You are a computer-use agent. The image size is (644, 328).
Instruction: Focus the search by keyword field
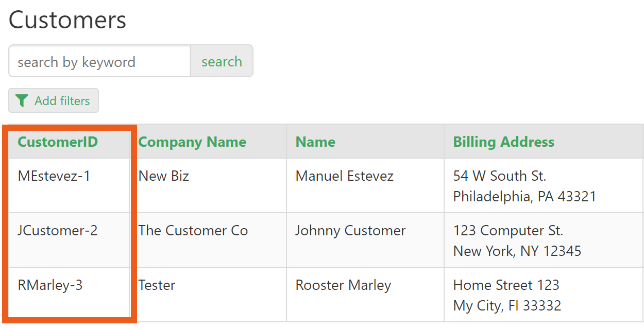[x=100, y=62]
